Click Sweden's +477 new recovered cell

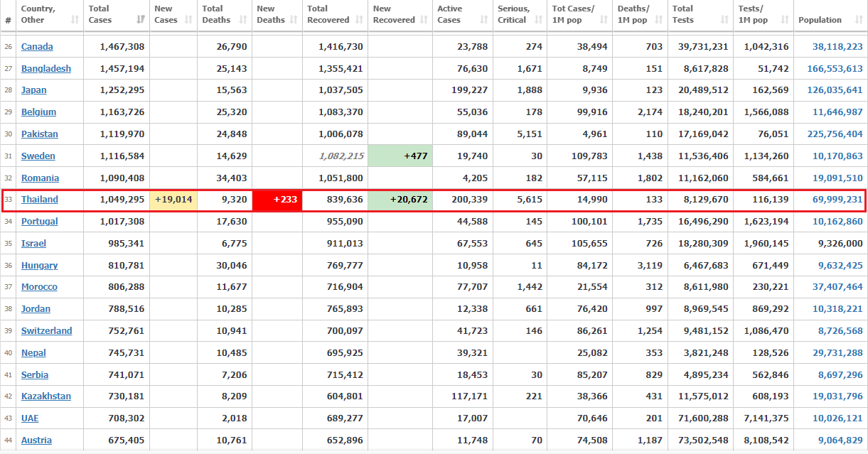pyautogui.click(x=400, y=156)
